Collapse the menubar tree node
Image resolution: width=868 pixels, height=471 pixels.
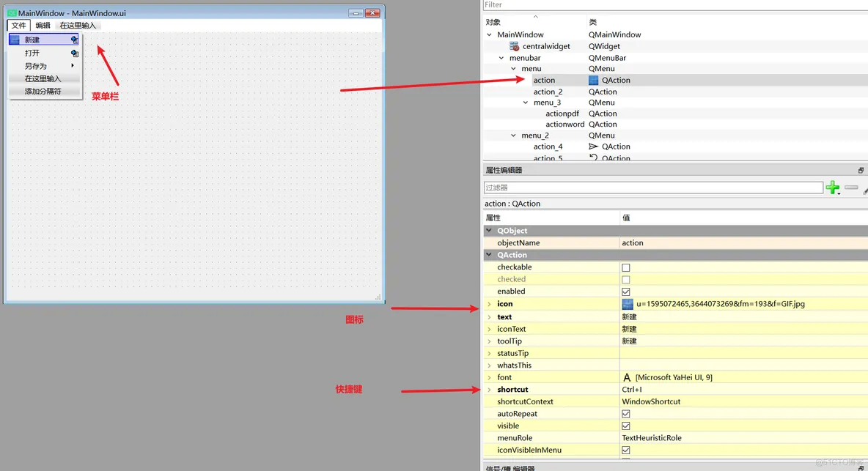(501, 58)
